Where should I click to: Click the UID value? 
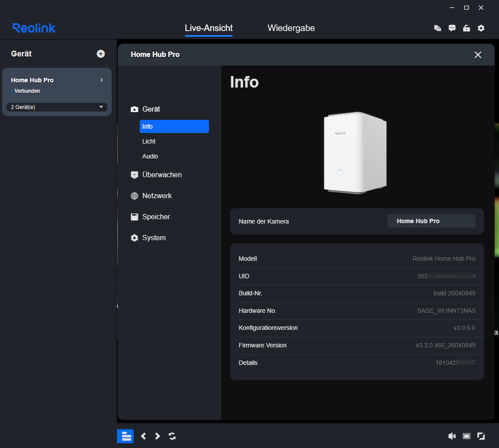(x=446, y=276)
